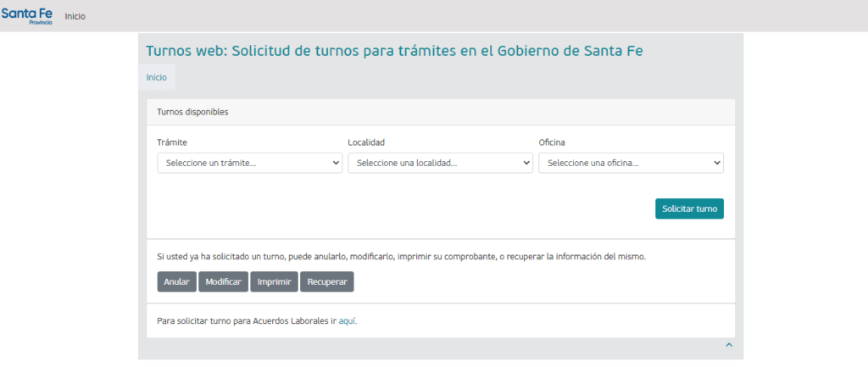Click the Santa Fe Provincia logo
This screenshot has height=367, width=868.
(26, 15)
